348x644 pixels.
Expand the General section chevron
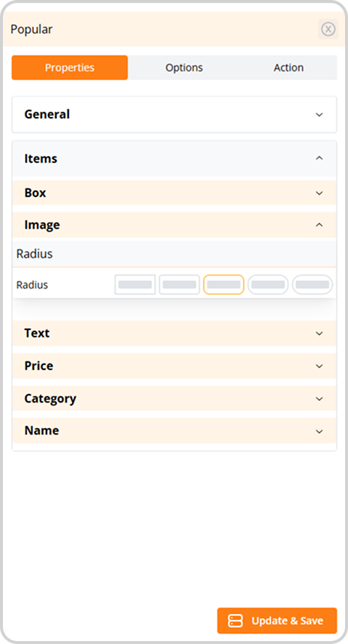[319, 115]
